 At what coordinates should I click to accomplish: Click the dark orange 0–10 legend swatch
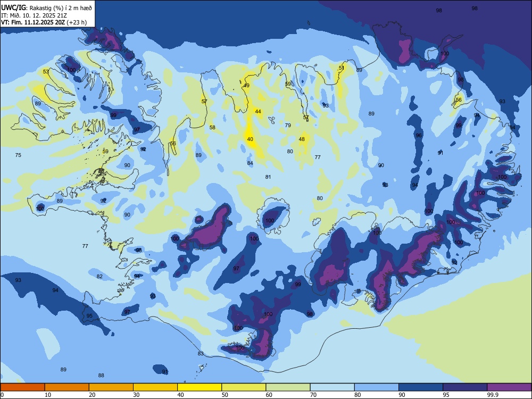[22, 387]
